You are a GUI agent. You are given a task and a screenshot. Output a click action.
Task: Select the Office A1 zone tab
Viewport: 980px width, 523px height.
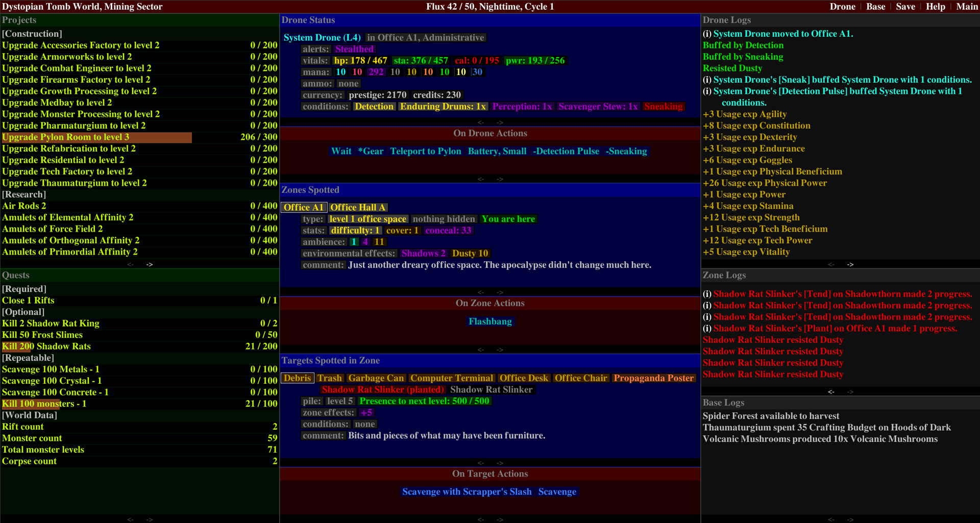[304, 207]
